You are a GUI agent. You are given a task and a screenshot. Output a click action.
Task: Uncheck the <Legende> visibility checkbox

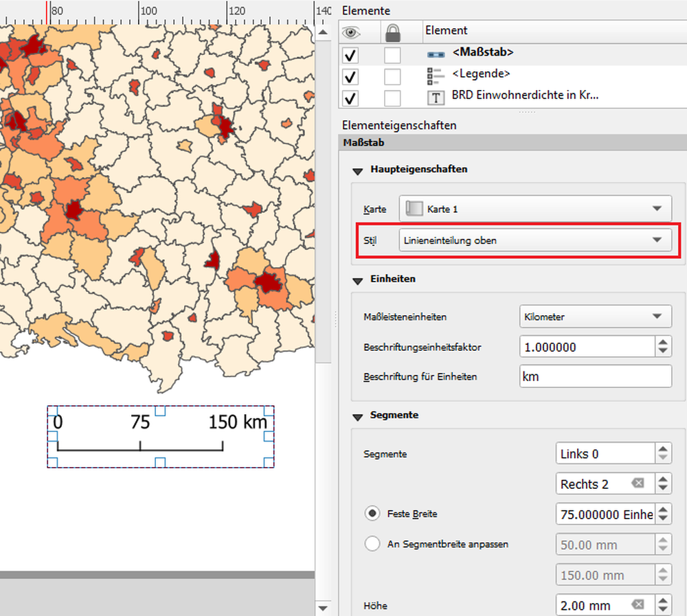350,77
